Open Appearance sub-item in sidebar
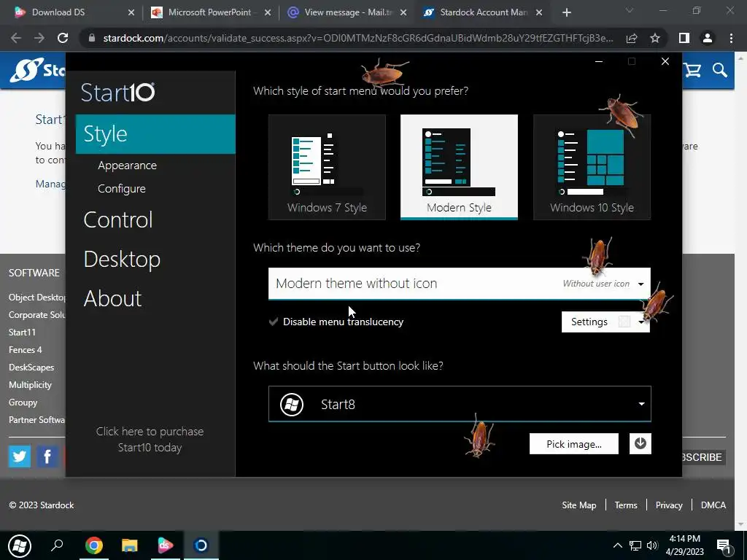 [x=127, y=166]
